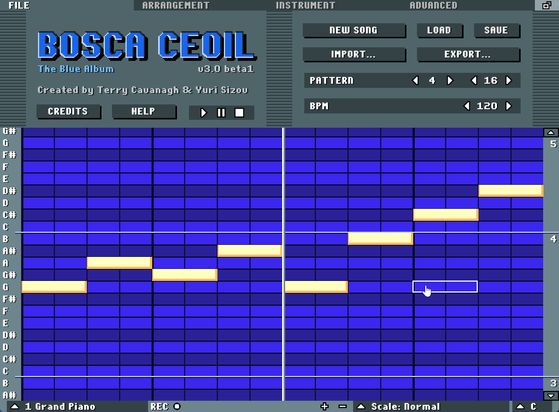Select the yellow G# note block
The width and height of the screenshot is (559, 412).
pyautogui.click(x=185, y=275)
